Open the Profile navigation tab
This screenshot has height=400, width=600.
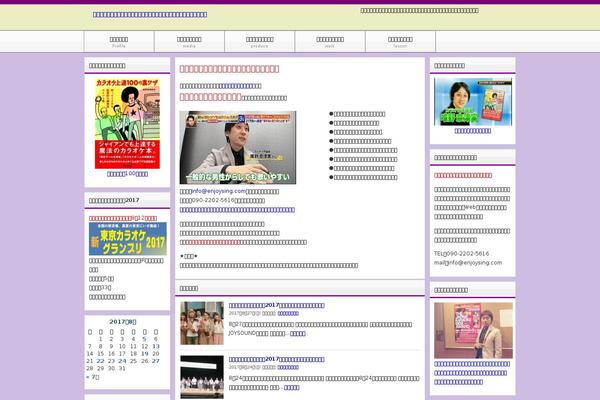click(x=119, y=41)
